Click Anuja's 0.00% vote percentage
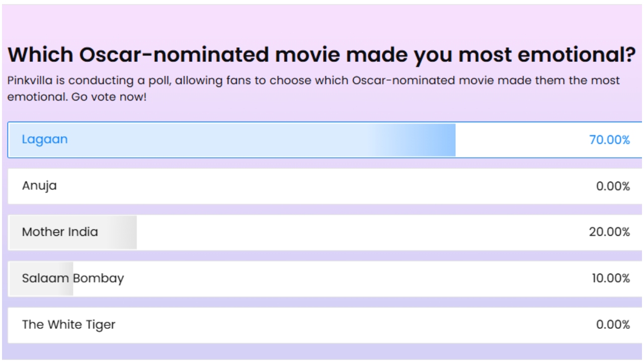 coord(613,186)
